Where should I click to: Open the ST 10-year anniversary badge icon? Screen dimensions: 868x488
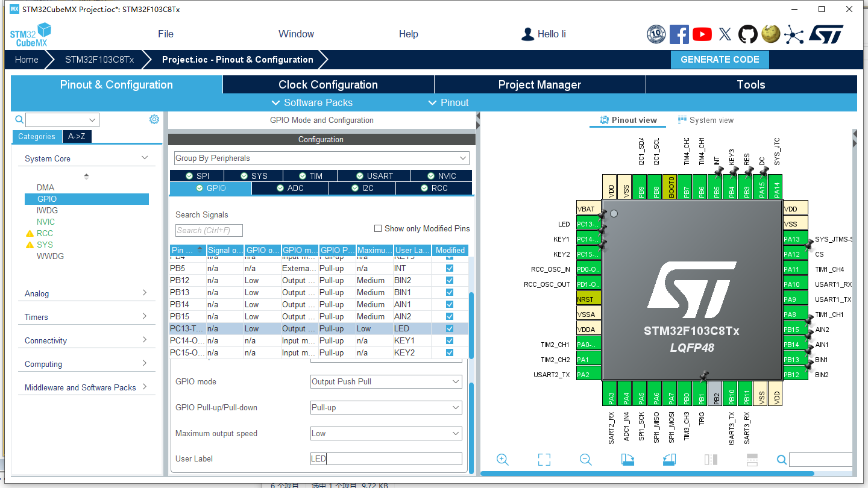(x=656, y=34)
